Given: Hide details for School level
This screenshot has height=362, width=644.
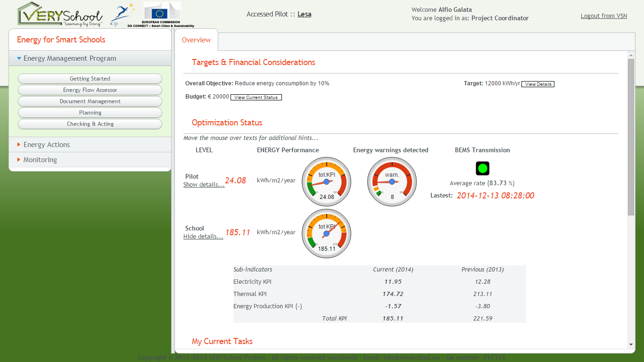Looking at the screenshot, I should 203,237.
